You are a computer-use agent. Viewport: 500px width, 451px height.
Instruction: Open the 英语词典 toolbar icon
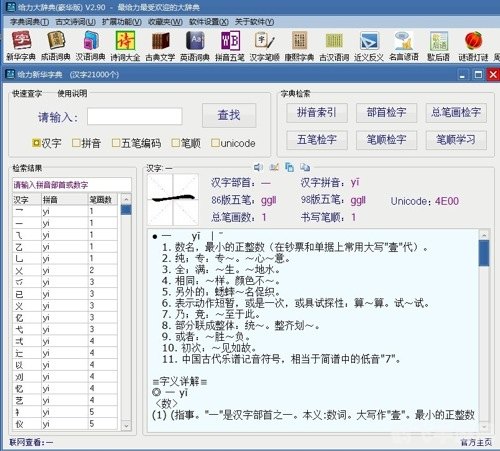pos(195,46)
